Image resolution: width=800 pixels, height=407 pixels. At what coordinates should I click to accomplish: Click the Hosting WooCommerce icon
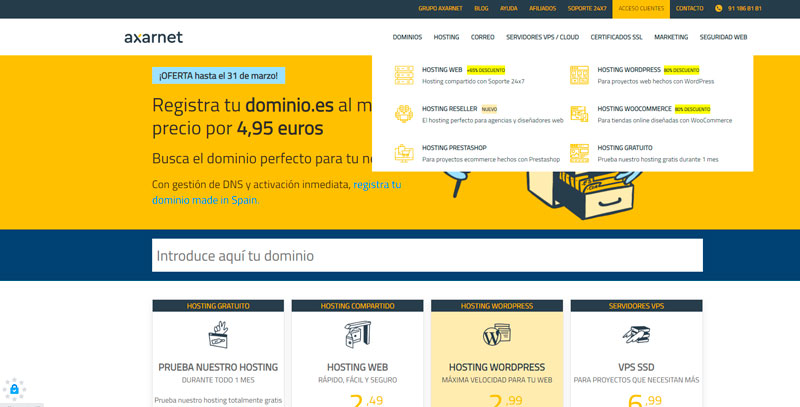pos(579,114)
